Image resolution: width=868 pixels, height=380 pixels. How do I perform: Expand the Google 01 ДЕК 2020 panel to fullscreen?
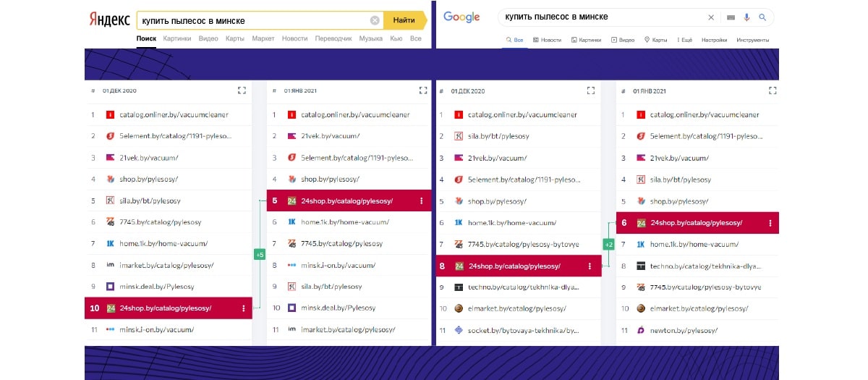pos(590,90)
